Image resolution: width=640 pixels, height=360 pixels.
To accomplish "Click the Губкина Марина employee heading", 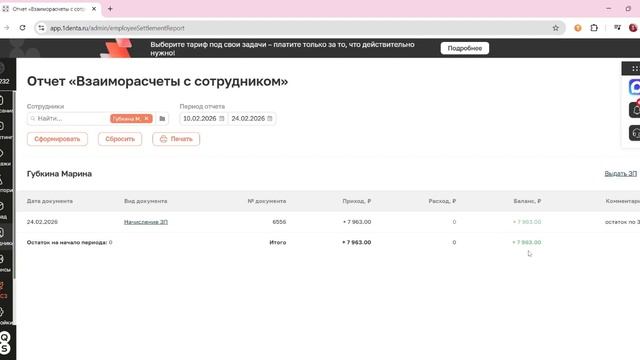I will 59,173.
